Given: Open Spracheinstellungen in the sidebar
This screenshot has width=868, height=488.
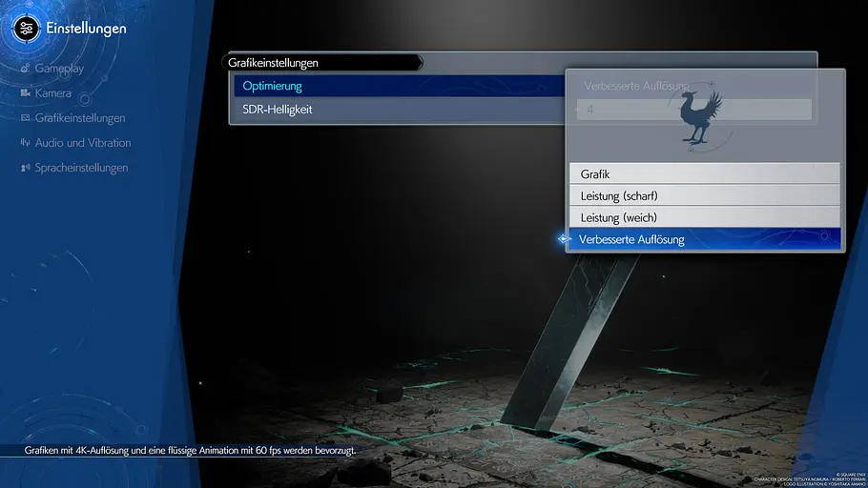Looking at the screenshot, I should [x=81, y=168].
